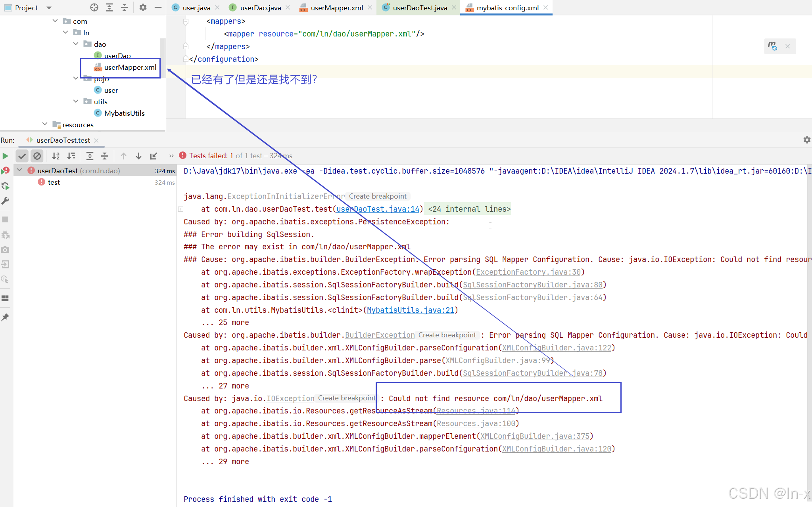The width and height of the screenshot is (812, 507).
Task: Collapse the userDaoTest node in test results
Action: click(19, 170)
